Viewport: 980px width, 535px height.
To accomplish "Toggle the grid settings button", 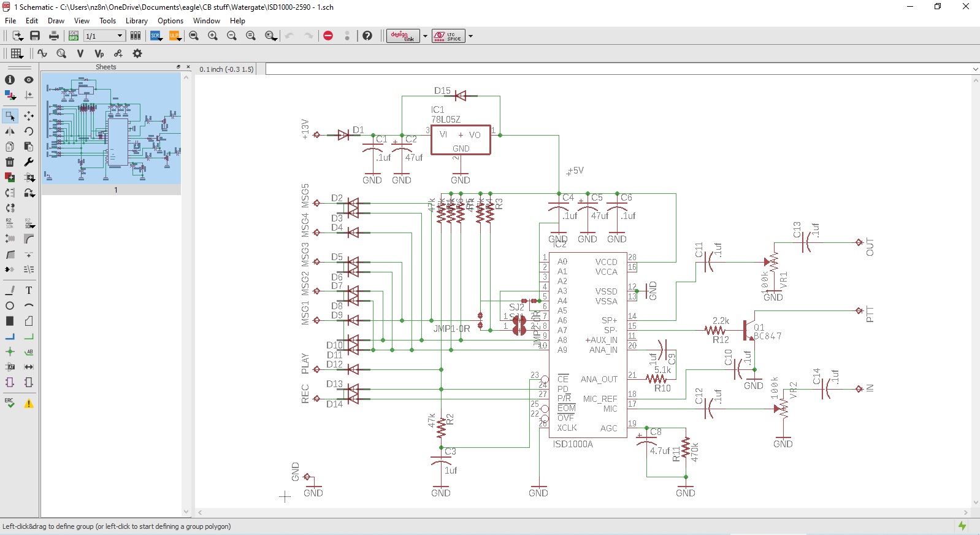I will [x=17, y=53].
